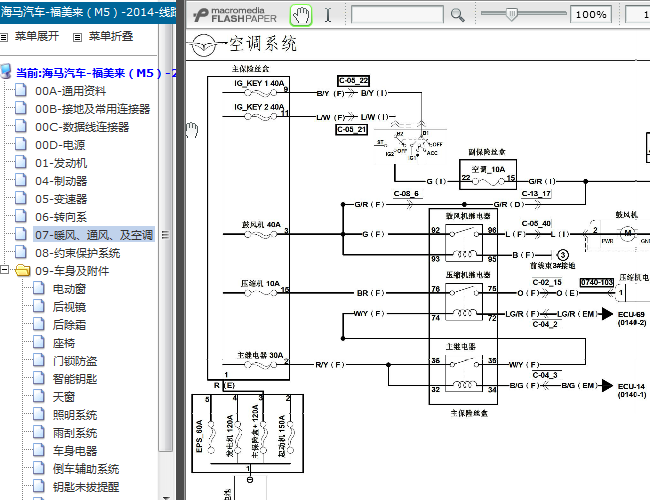Click the panel splitter grip handle
The image size is (650, 500).
pos(165,235)
